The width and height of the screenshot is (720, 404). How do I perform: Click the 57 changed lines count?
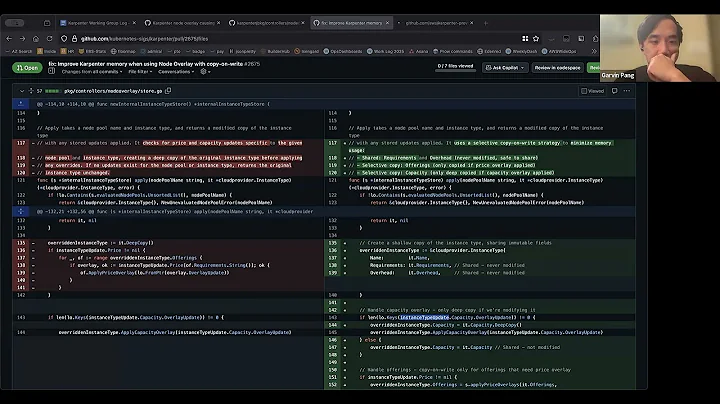point(39,91)
